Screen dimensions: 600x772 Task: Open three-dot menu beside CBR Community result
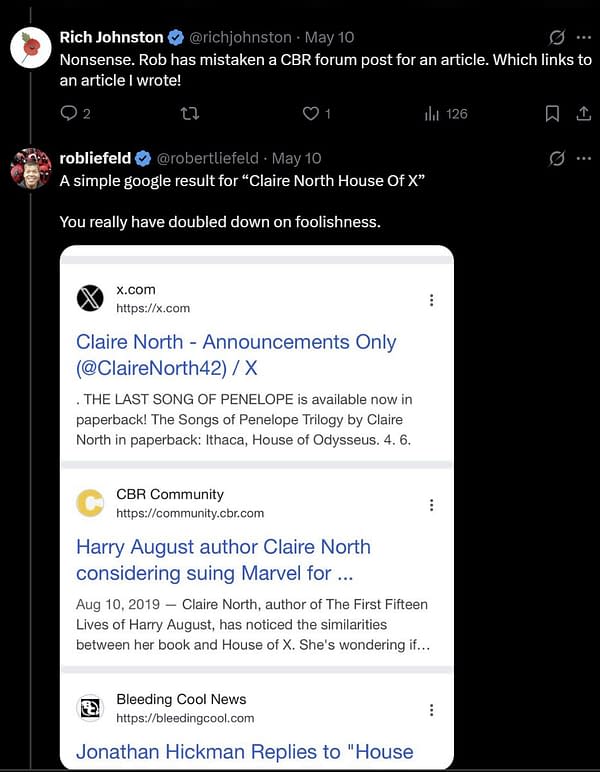pos(431,505)
